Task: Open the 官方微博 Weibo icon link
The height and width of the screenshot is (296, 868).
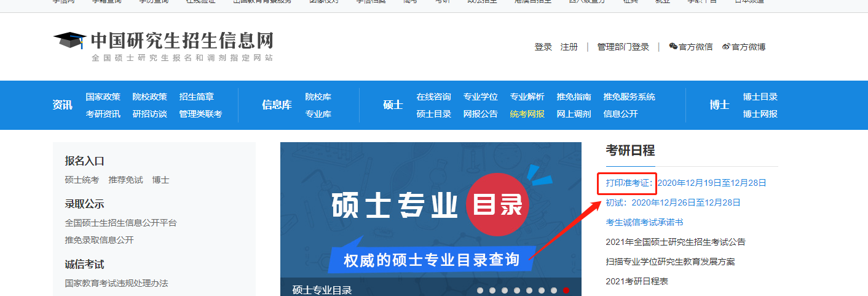Action: (x=726, y=47)
